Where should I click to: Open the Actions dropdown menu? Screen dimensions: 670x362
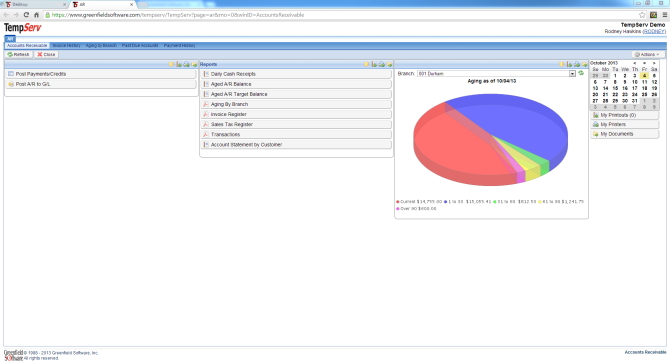tap(647, 54)
